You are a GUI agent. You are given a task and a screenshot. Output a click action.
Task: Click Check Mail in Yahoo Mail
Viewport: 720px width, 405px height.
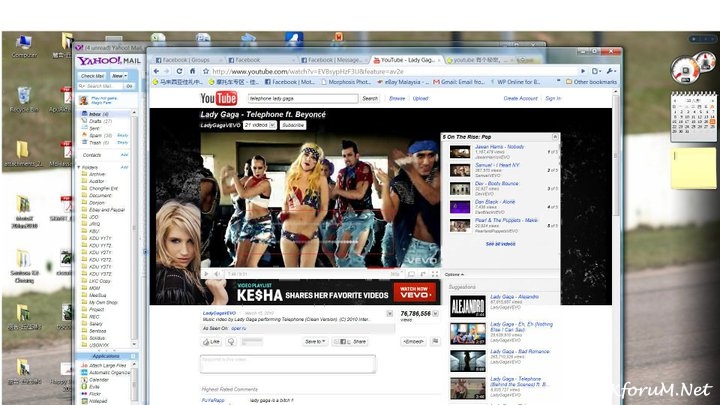point(92,76)
